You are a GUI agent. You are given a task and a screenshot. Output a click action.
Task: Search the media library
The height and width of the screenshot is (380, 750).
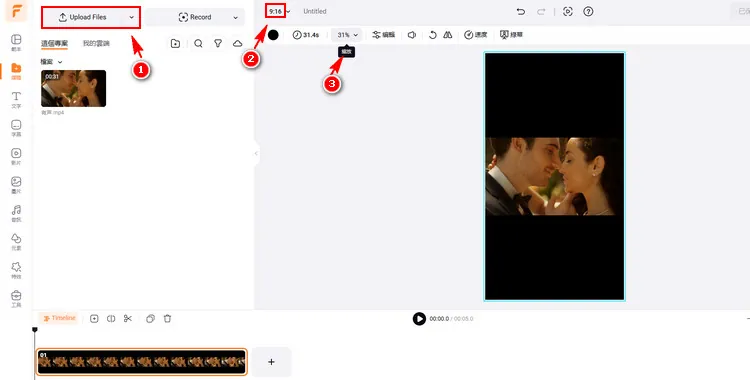(x=198, y=44)
